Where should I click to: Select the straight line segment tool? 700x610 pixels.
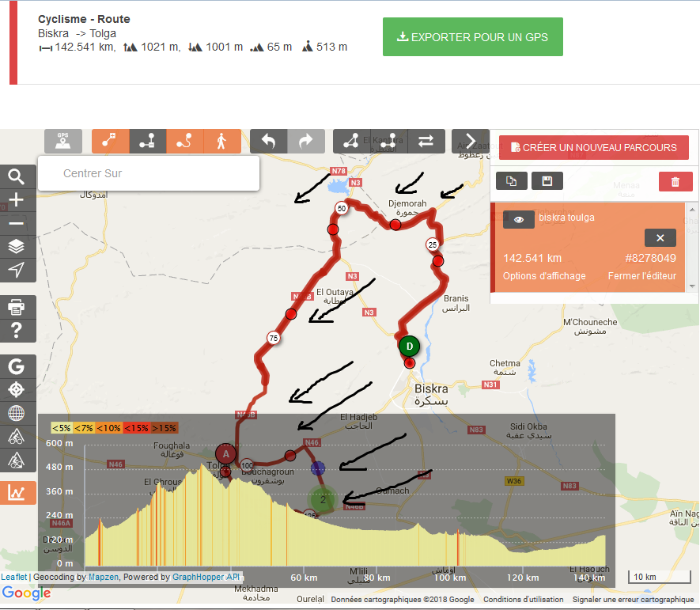tap(148, 141)
